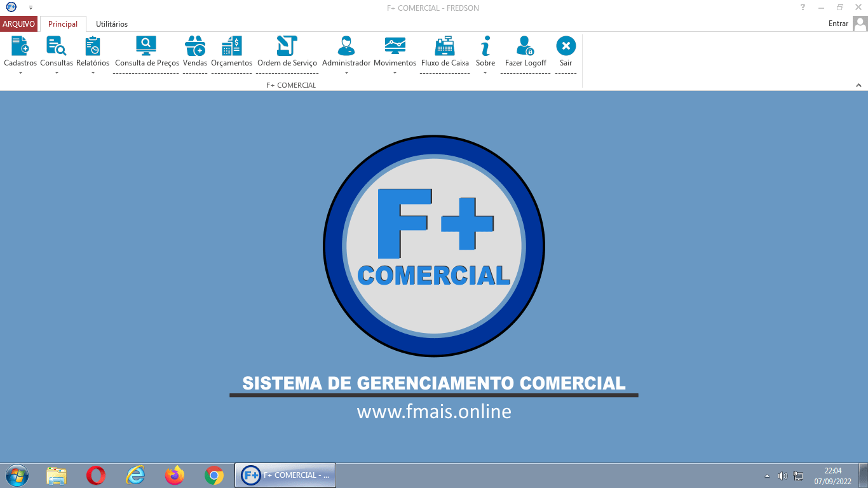Image resolution: width=868 pixels, height=488 pixels.
Task: Open the Consulta de Preços tool
Action: click(146, 46)
